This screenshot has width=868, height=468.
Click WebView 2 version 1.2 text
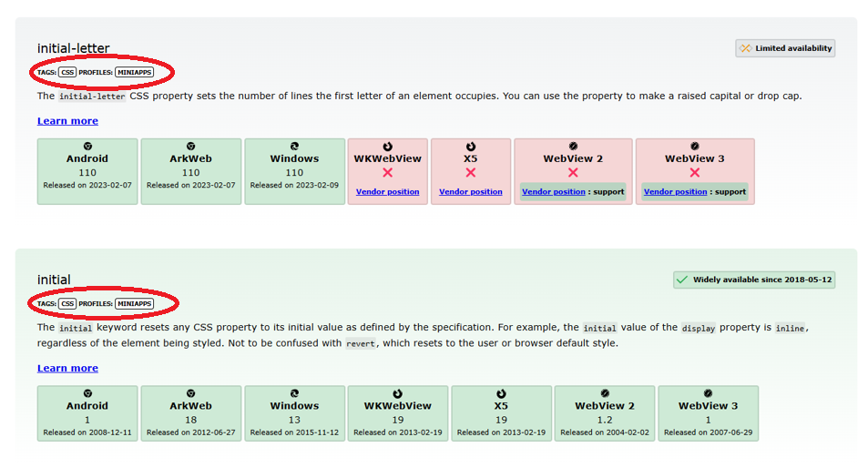pyautogui.click(x=605, y=420)
